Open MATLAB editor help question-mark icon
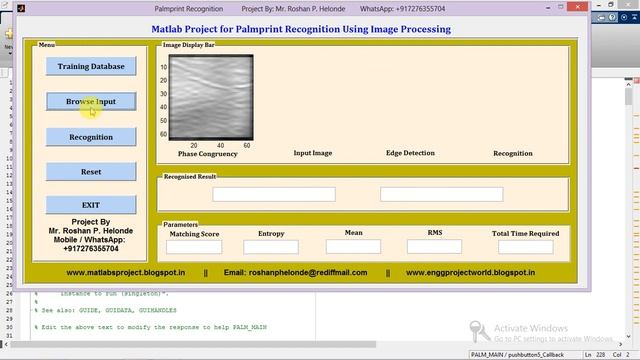Image resolution: width=640 pixels, height=360 pixels. pyautogui.click(x=612, y=17)
